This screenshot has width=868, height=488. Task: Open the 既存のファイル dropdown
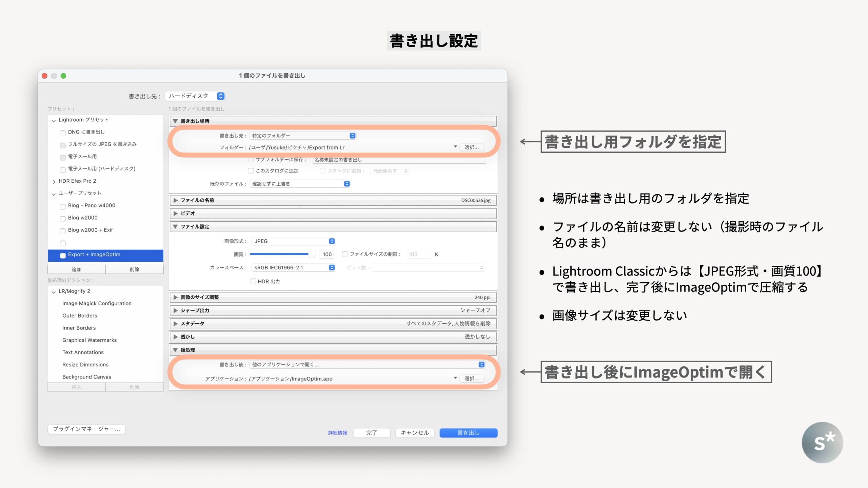click(x=300, y=184)
